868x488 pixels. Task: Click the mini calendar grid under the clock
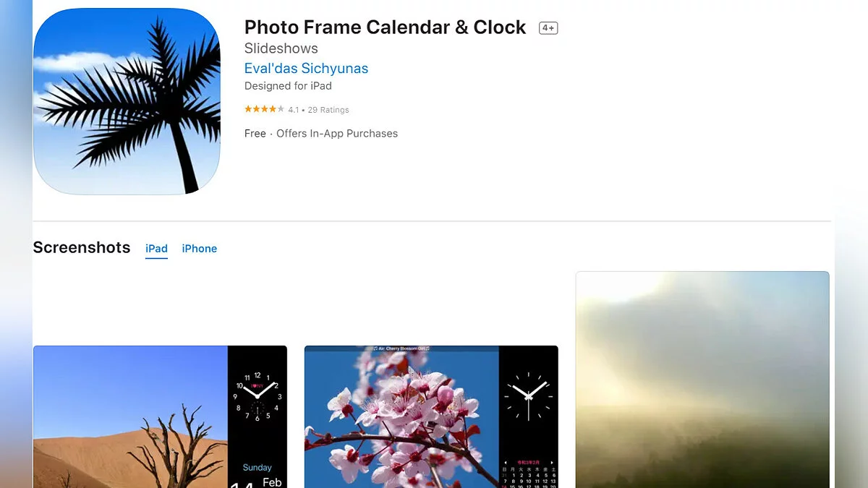[528, 473]
